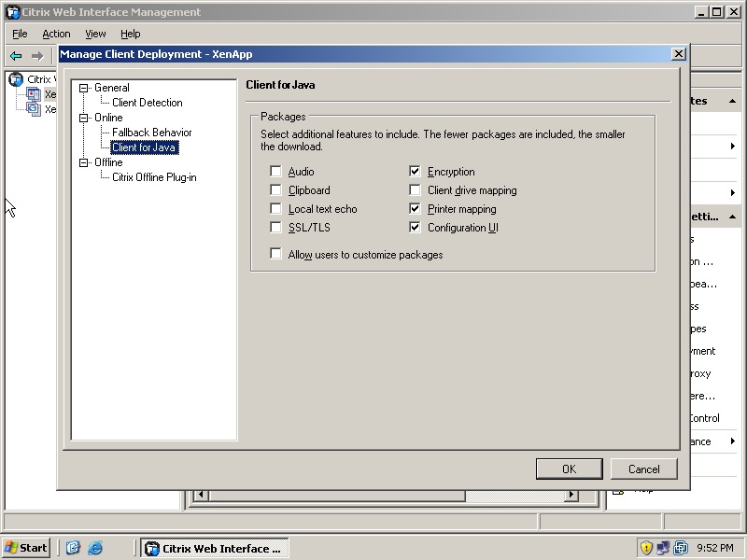
Task: Open the Action menu
Action: coord(56,34)
